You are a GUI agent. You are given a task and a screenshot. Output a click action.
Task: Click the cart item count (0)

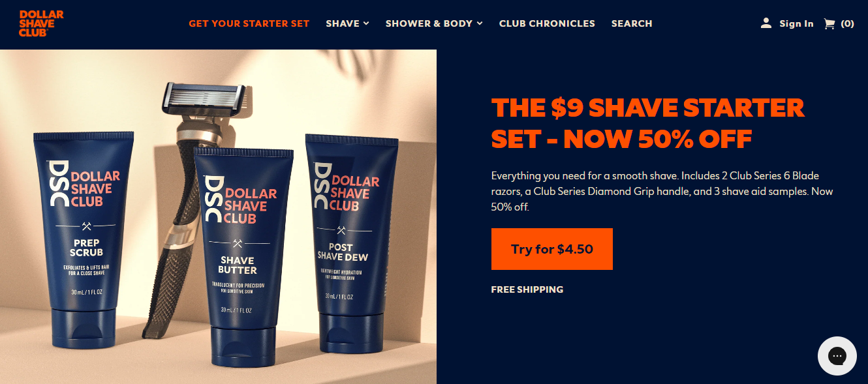pyautogui.click(x=847, y=23)
